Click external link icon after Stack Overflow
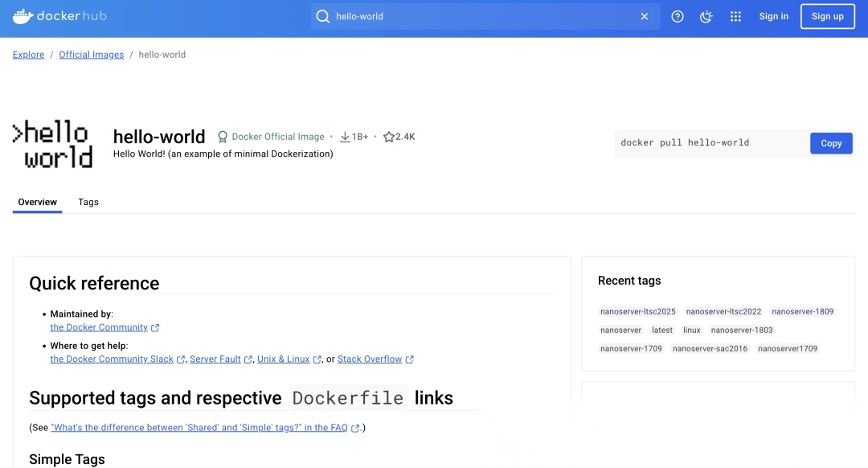 click(410, 359)
